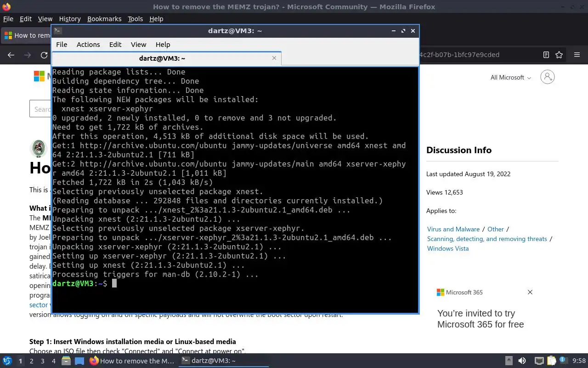This screenshot has height=368, width=588.
Task: Open Scanning, detecting, and removing threats link
Action: coord(487,239)
